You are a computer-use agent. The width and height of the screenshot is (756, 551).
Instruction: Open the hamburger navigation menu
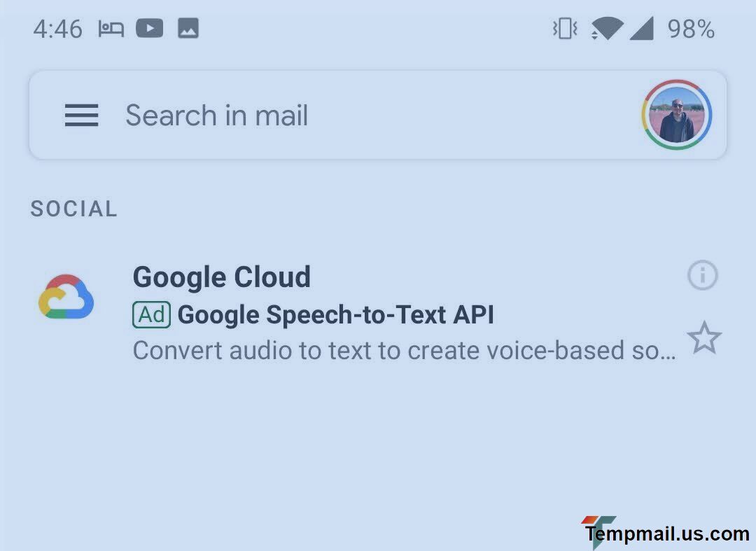pos(81,116)
